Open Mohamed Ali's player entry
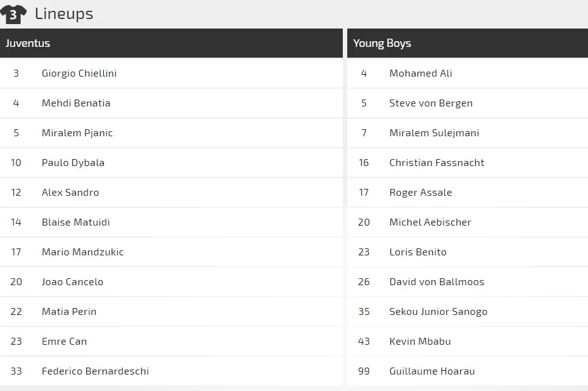This screenshot has height=391, width=588. (x=421, y=73)
